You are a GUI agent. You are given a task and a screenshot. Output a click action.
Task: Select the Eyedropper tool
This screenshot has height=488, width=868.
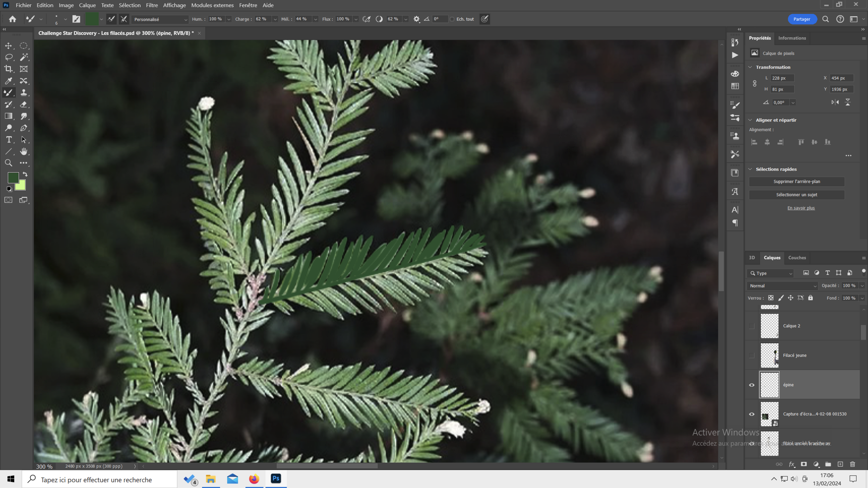tap(9, 81)
